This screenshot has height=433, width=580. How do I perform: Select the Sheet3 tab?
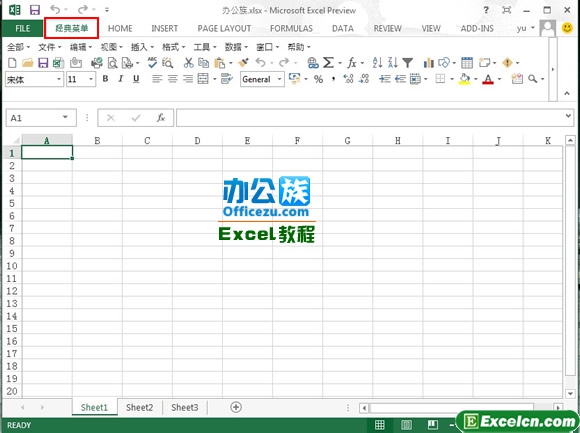pyautogui.click(x=185, y=407)
